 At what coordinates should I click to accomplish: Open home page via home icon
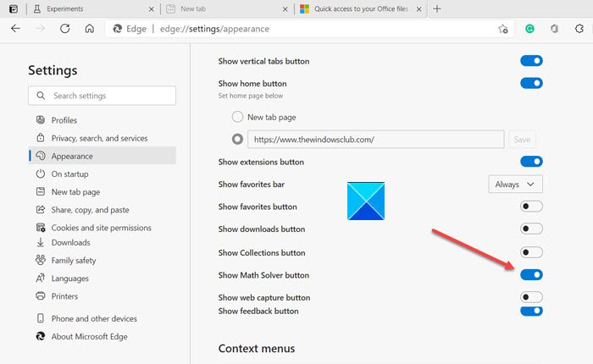90,28
